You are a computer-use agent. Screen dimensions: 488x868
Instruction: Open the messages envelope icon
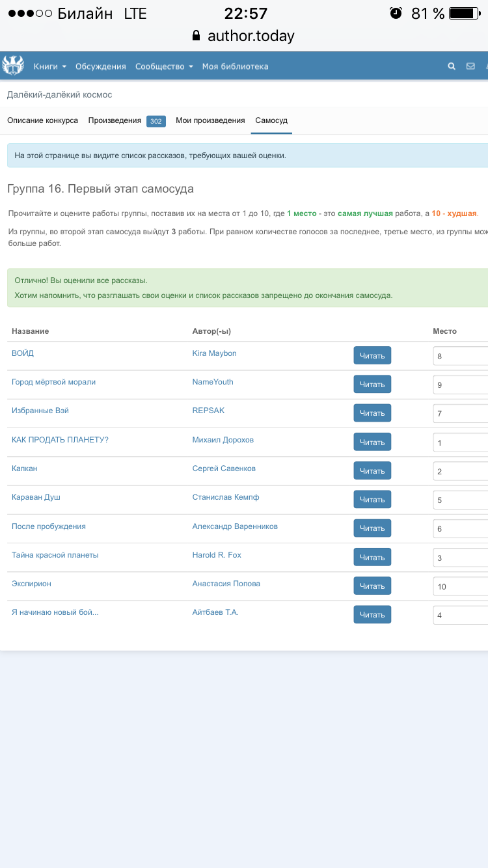coord(470,66)
